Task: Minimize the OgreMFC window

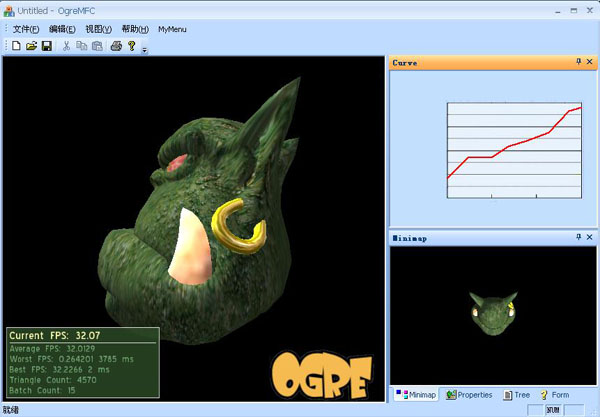Action: (x=558, y=11)
